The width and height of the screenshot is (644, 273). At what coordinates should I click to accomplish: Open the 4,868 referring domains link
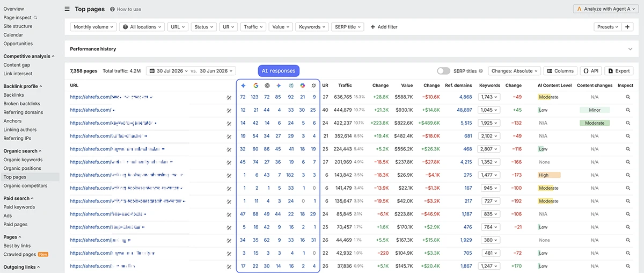tap(465, 97)
